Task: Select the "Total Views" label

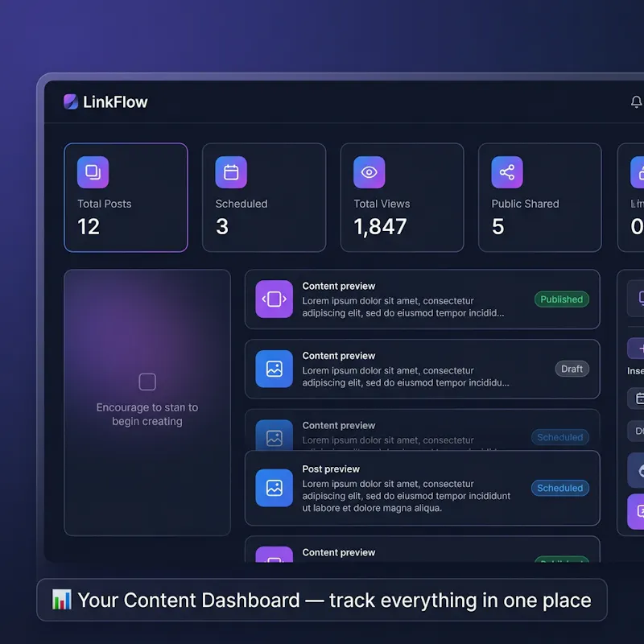Action: (x=382, y=204)
